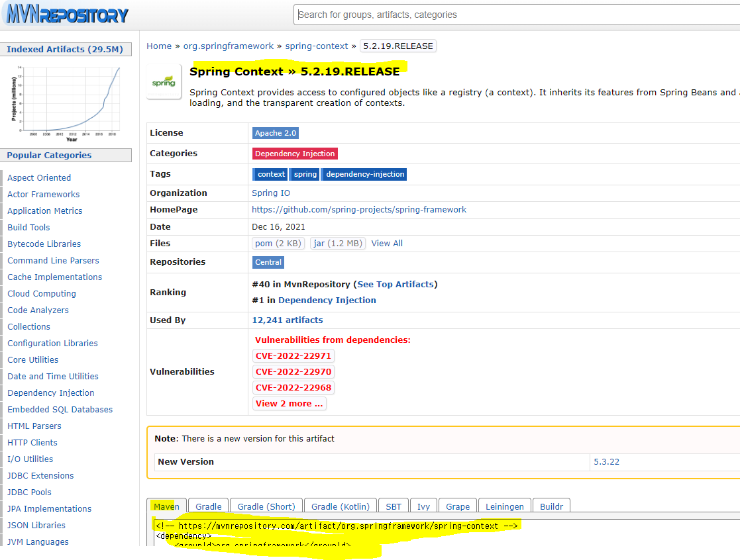Open Embedded SQL Databases category
The height and width of the screenshot is (560, 740).
[x=60, y=409]
